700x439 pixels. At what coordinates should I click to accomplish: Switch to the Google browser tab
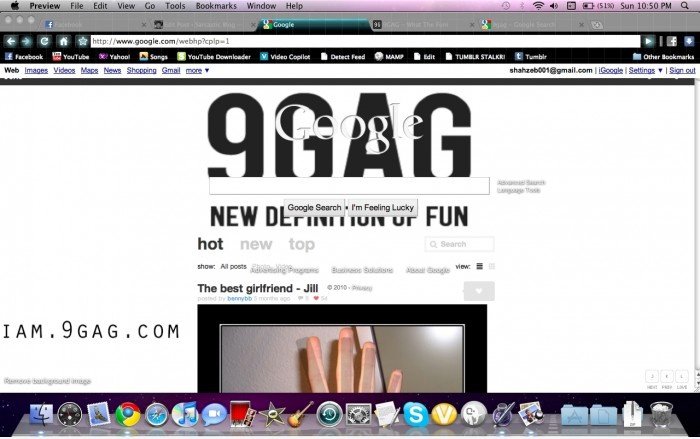(313, 25)
